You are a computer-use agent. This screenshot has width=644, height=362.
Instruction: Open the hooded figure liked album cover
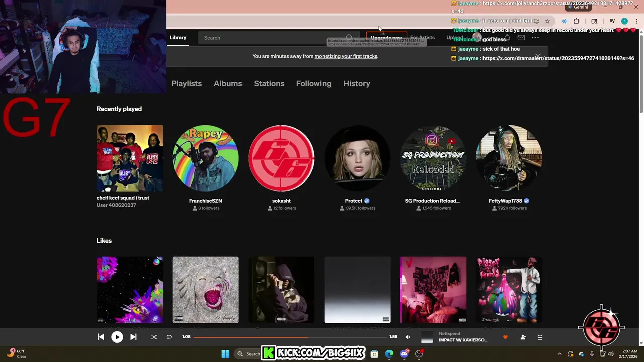(281, 290)
